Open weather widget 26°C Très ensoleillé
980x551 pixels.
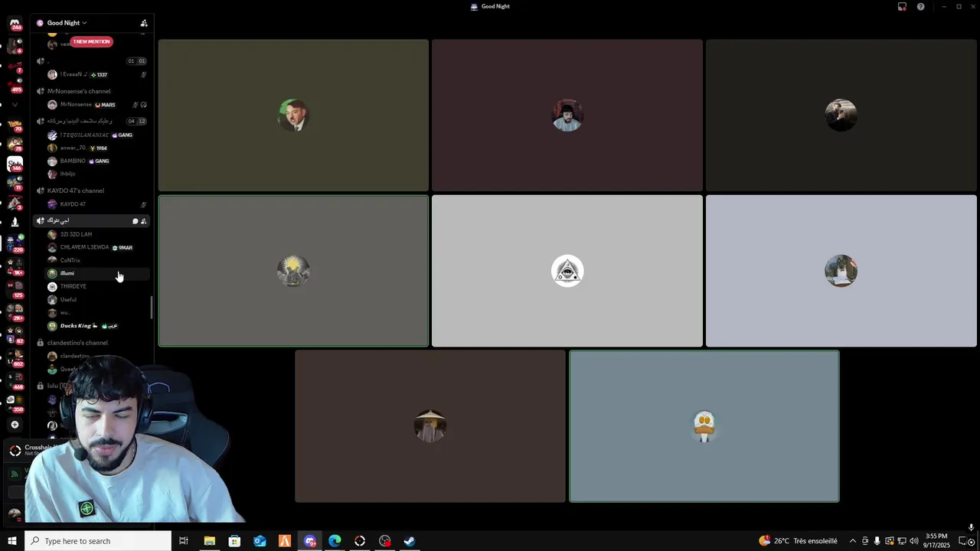click(798, 541)
